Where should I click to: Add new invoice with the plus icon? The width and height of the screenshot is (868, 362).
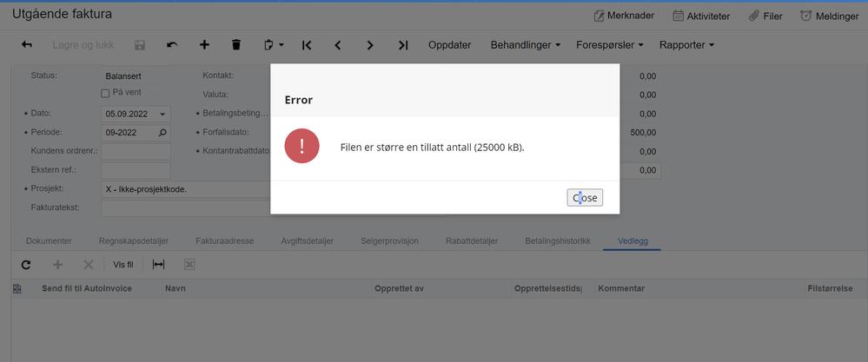tap(204, 45)
